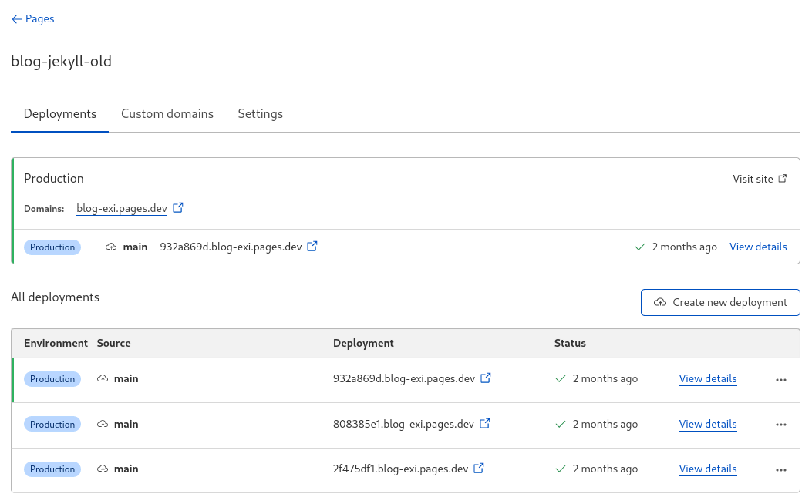Switch to the Custom domains tab
812x504 pixels.
pyautogui.click(x=167, y=113)
